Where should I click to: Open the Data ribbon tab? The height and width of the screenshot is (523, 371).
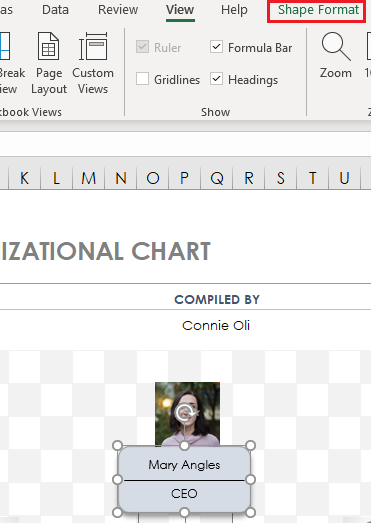click(x=55, y=10)
